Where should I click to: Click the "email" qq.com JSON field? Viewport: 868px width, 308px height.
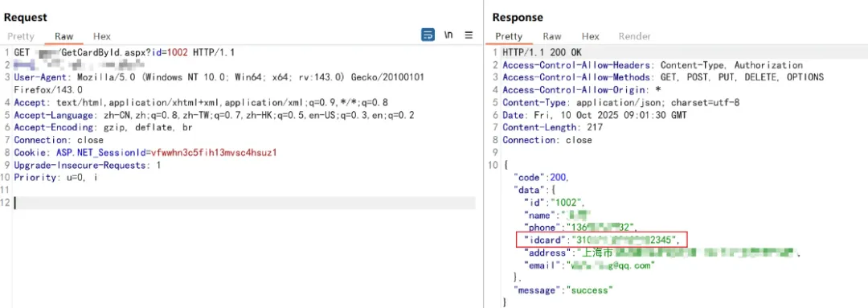[x=590, y=265]
